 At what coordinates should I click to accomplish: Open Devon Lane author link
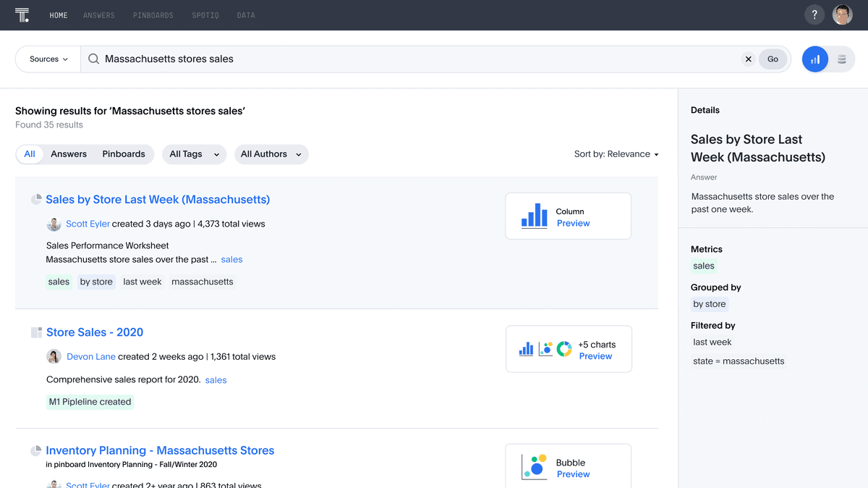click(x=91, y=356)
